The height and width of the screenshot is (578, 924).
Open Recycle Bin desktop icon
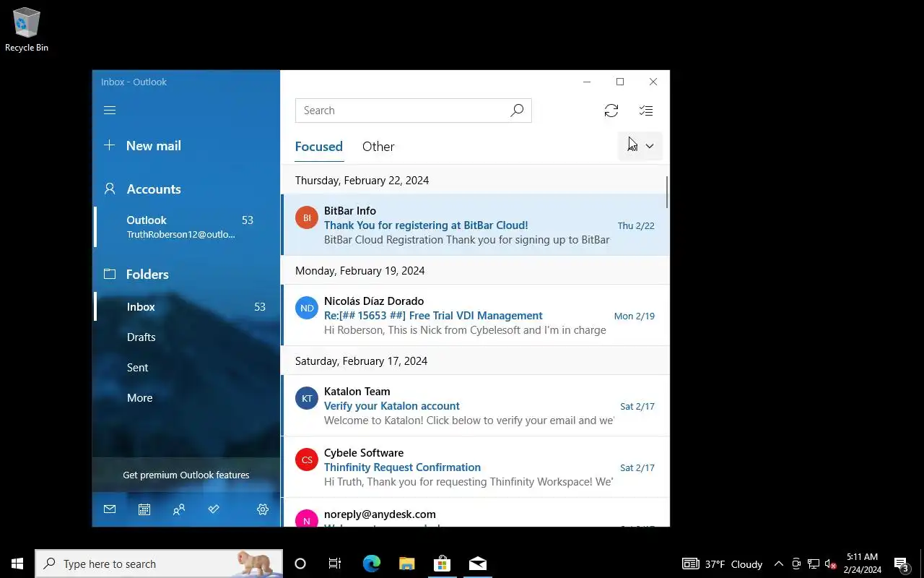[x=27, y=30]
